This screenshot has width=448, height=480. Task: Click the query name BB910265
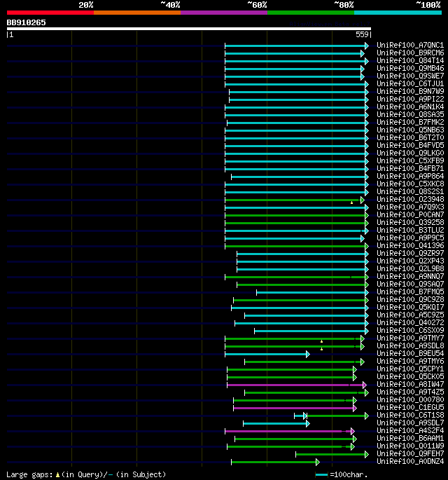click(x=27, y=22)
